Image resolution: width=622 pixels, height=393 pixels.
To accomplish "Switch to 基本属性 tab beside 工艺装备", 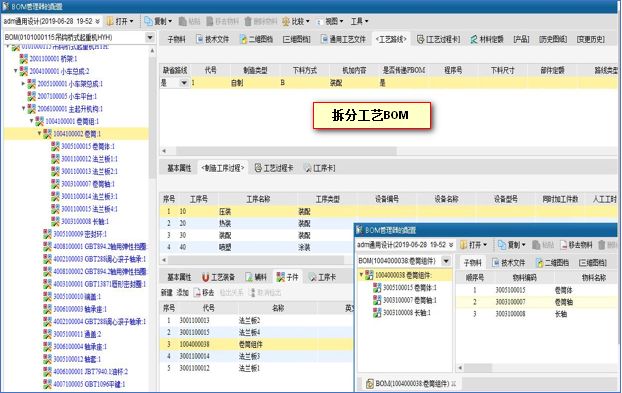I will [179, 277].
